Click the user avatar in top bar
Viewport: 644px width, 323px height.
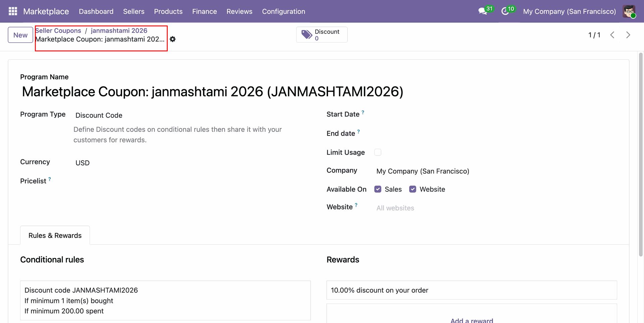(x=629, y=11)
